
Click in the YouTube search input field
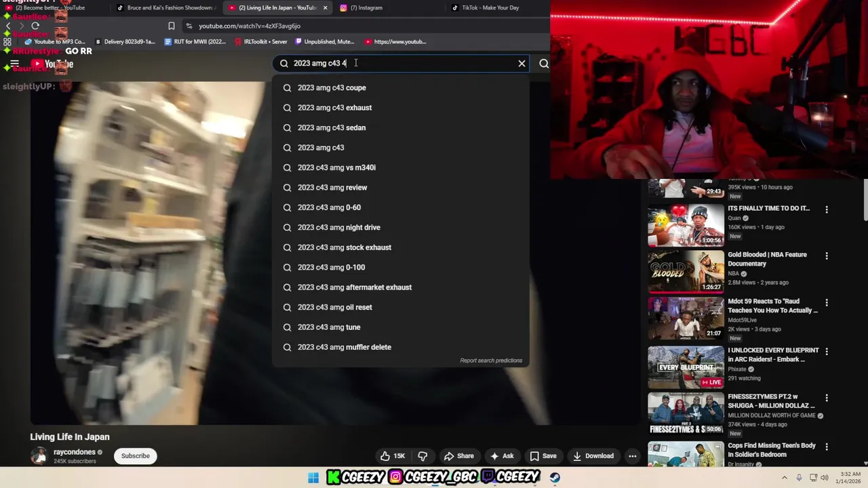point(402,63)
